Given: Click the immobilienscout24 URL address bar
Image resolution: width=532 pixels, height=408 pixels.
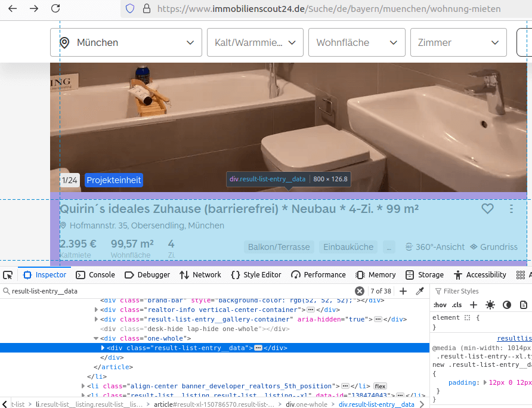Looking at the screenshot, I should pyautogui.click(x=329, y=9).
